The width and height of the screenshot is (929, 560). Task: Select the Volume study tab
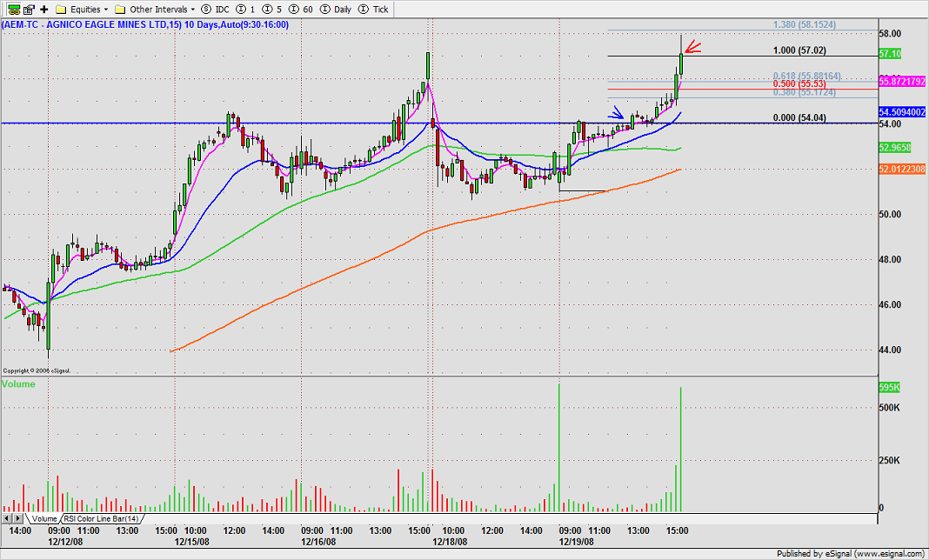(43, 518)
